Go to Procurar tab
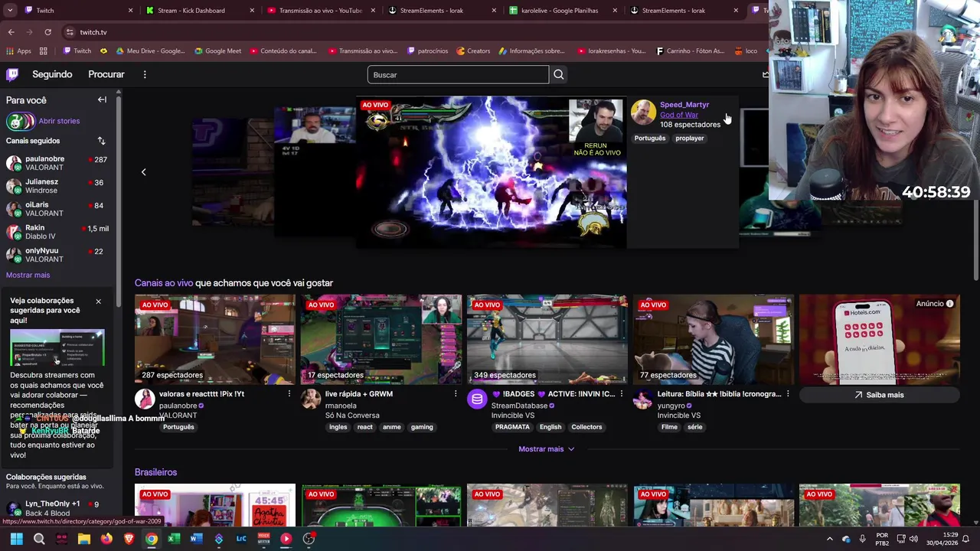This screenshot has height=551, width=980. pyautogui.click(x=106, y=74)
